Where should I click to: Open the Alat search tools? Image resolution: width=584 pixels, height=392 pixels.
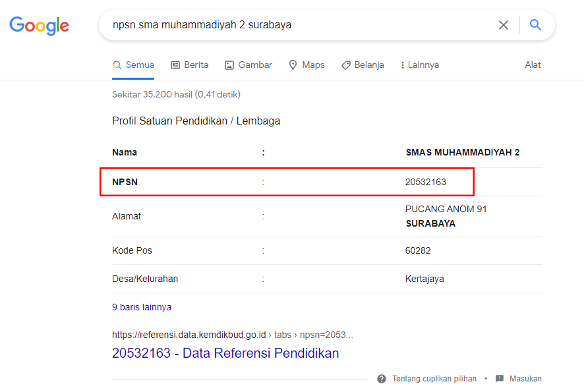point(533,65)
